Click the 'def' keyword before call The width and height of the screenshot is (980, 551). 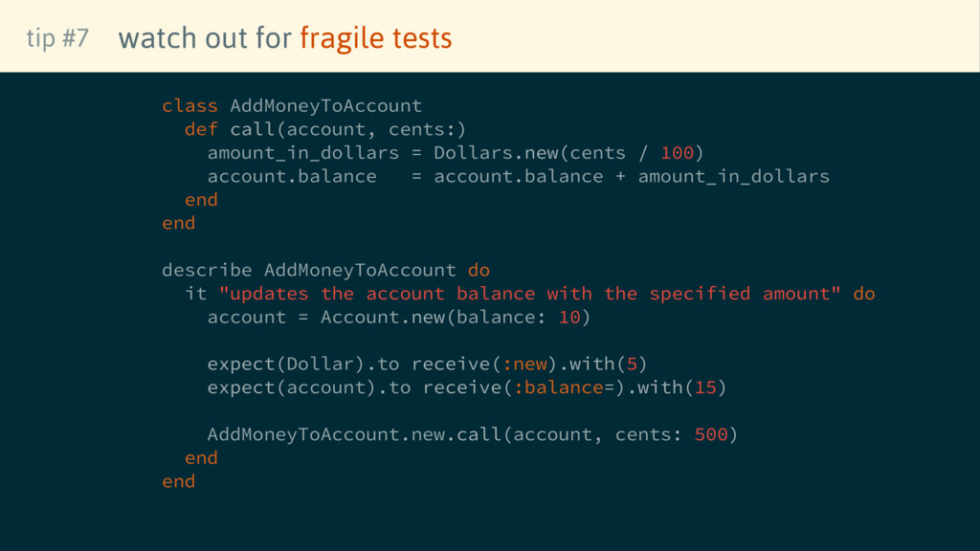[x=201, y=129]
